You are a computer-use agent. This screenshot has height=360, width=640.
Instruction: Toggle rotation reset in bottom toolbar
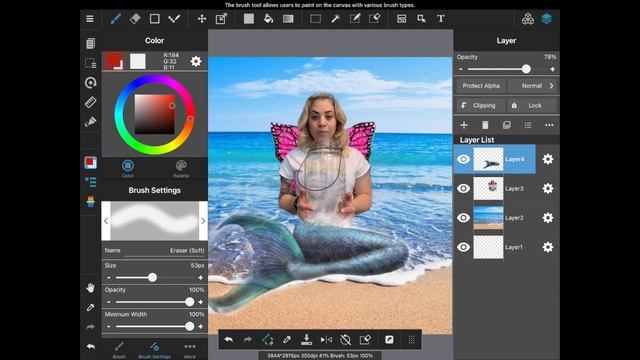[x=345, y=340]
